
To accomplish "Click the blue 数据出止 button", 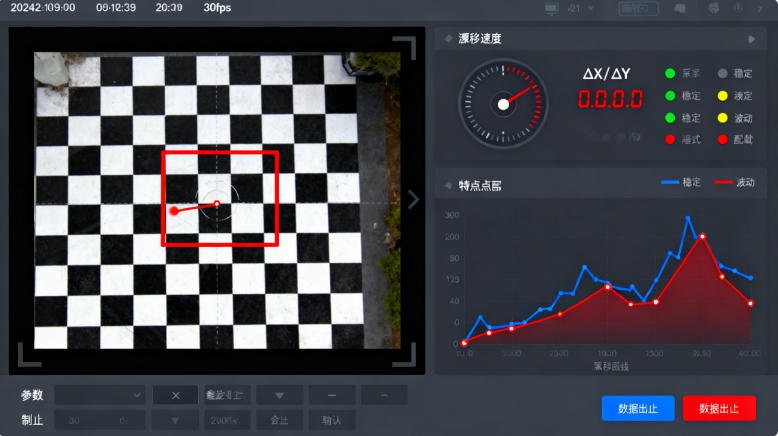I will click(638, 408).
